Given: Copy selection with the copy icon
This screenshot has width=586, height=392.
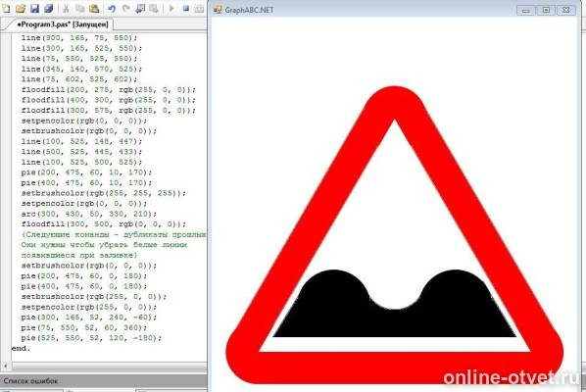Looking at the screenshot, I should coord(80,8).
